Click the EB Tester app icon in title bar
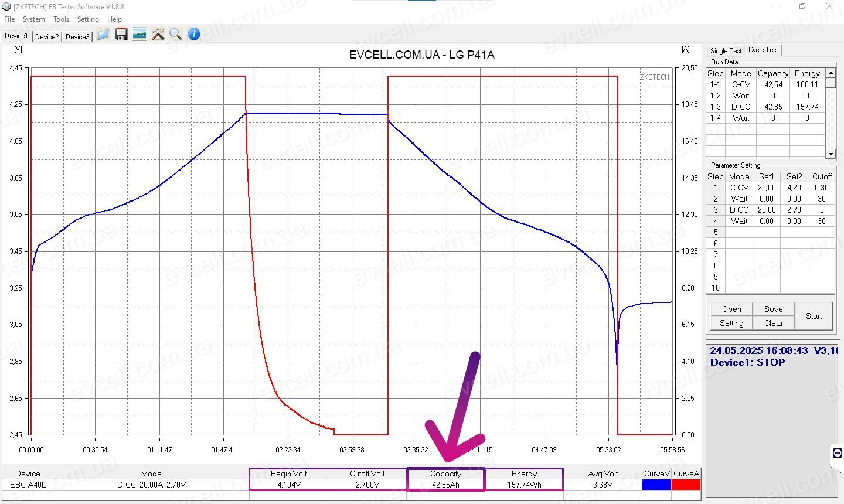Viewport: 844px width, 504px height. tap(6, 7)
